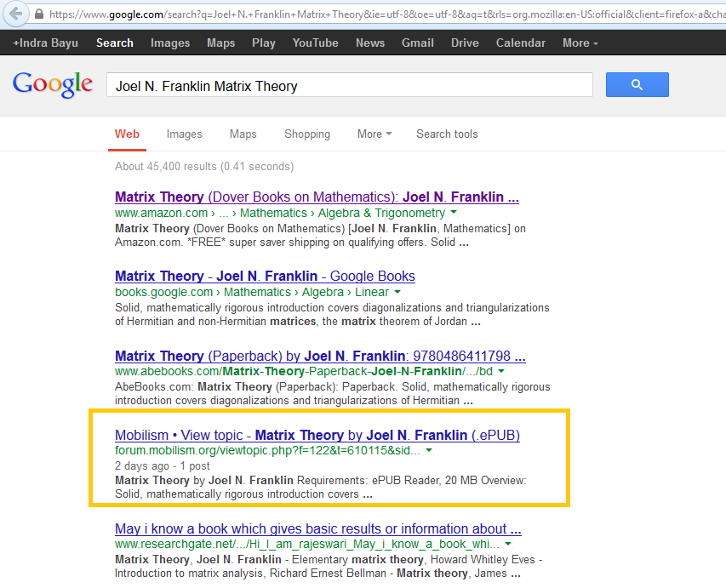Switch to Images results tab
The image size is (726, 588).
click(x=185, y=134)
